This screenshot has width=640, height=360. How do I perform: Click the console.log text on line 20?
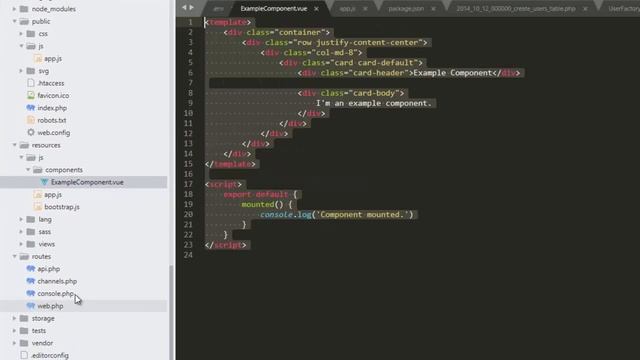tap(286, 214)
